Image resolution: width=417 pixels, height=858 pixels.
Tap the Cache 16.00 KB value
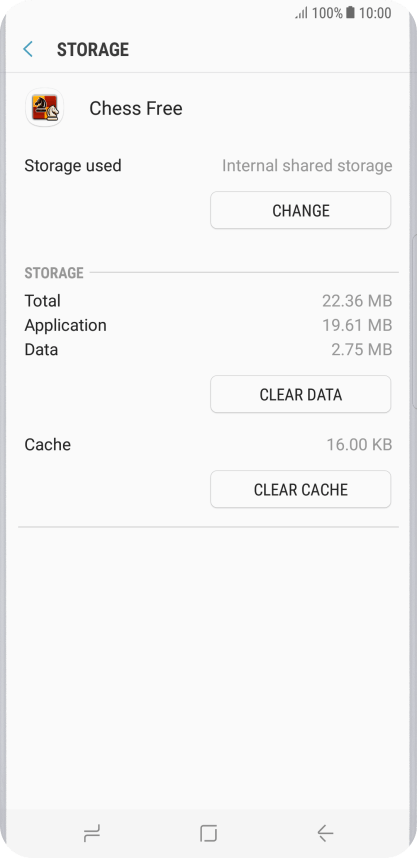click(x=360, y=444)
